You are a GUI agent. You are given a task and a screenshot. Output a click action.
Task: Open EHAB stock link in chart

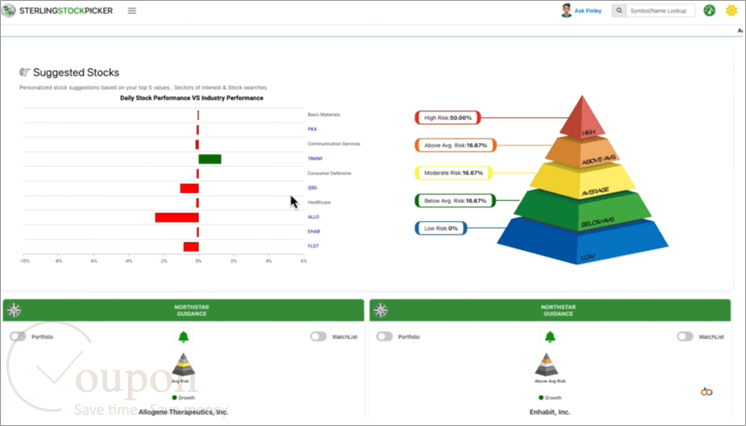(314, 231)
